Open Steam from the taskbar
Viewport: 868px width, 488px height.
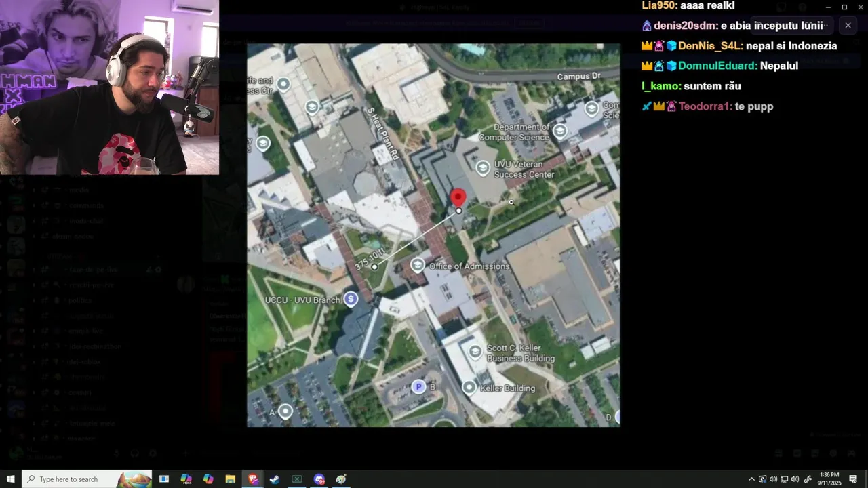click(x=275, y=479)
